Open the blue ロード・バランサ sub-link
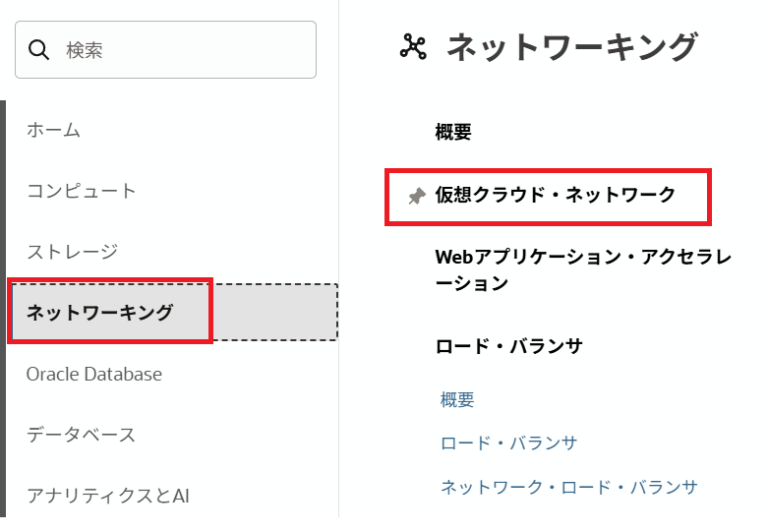 point(508,443)
